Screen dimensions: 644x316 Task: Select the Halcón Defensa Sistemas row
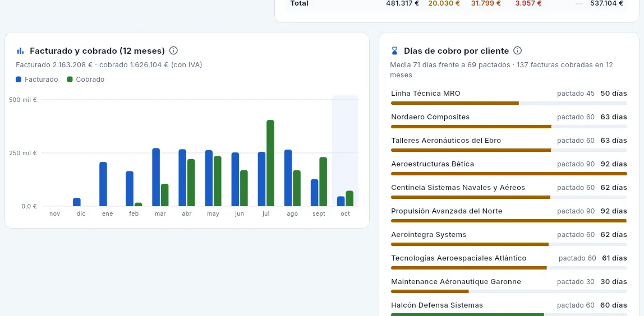pos(509,309)
